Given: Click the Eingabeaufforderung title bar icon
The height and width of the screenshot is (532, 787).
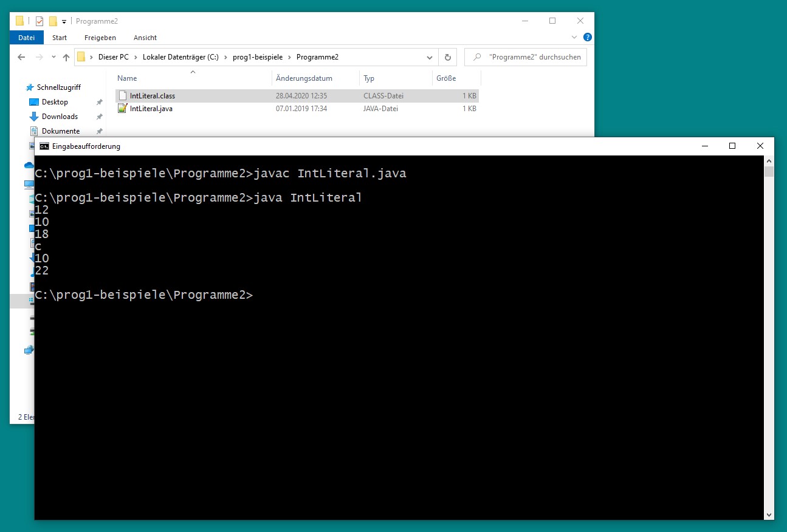Looking at the screenshot, I should click(x=44, y=146).
